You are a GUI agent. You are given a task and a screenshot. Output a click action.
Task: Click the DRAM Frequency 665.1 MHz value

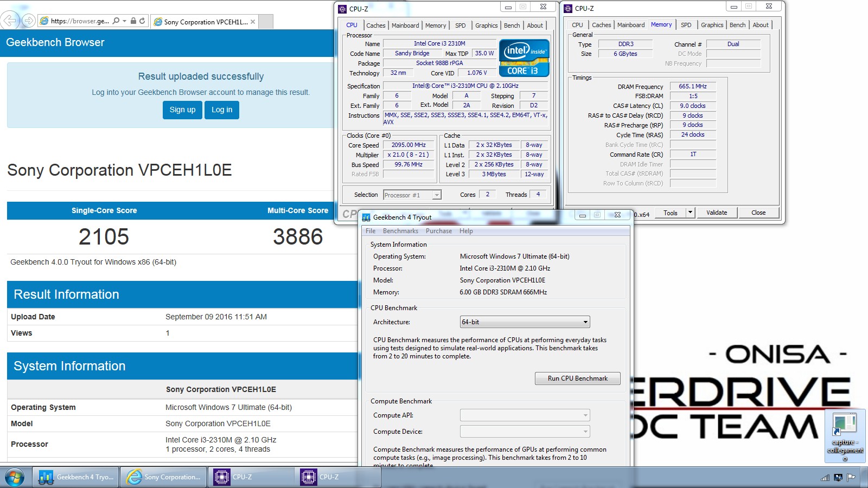click(x=693, y=86)
